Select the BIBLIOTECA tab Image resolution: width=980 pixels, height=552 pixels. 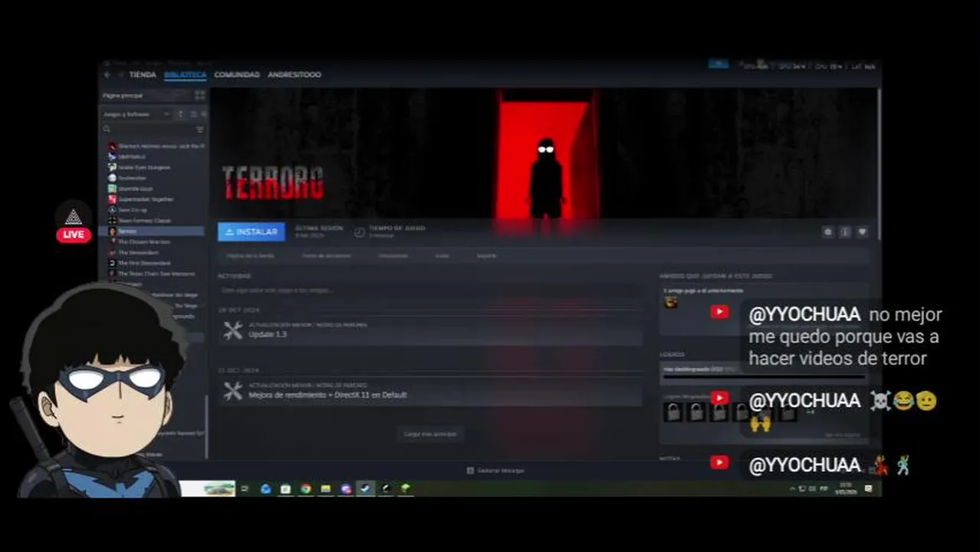(x=185, y=75)
